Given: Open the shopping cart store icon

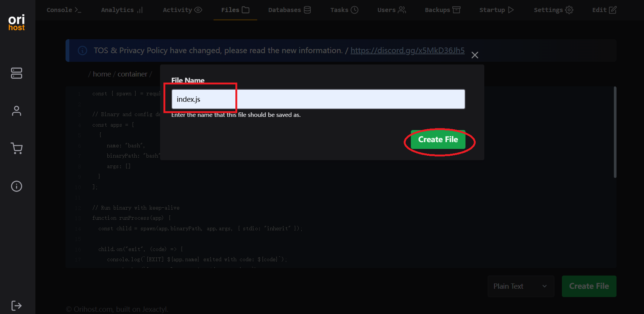Looking at the screenshot, I should click(17, 149).
